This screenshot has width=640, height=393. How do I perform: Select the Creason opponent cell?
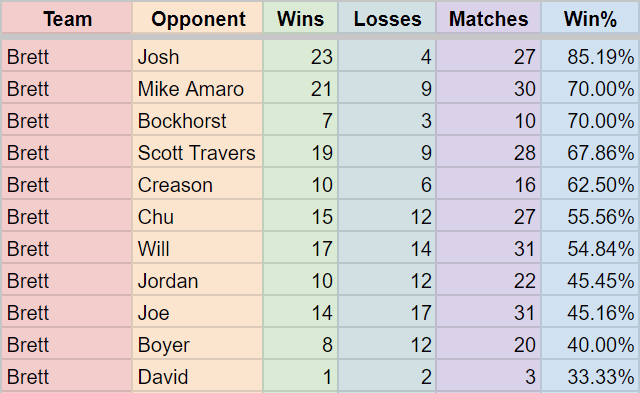point(198,184)
